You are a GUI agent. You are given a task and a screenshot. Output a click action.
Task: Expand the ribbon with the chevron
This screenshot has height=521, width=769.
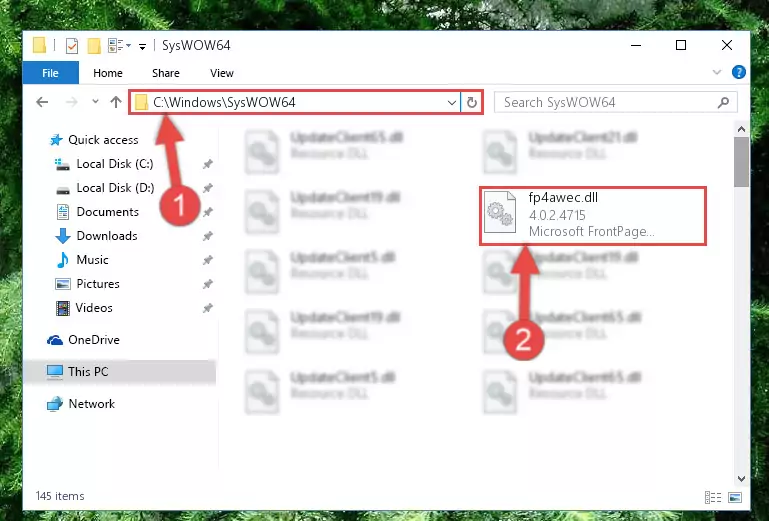tap(717, 72)
